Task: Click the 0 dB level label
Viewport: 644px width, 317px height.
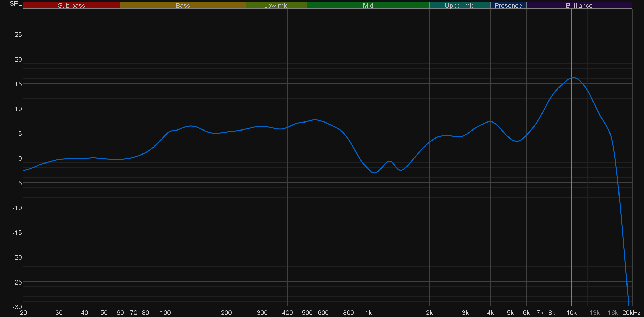Action: click(20, 158)
